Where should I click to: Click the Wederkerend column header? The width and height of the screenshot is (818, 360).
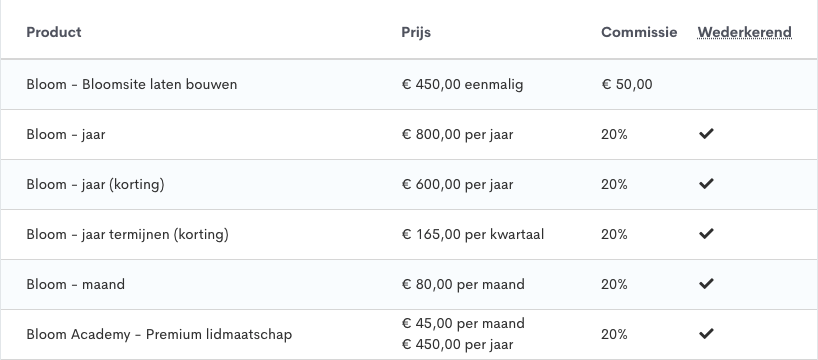point(744,32)
